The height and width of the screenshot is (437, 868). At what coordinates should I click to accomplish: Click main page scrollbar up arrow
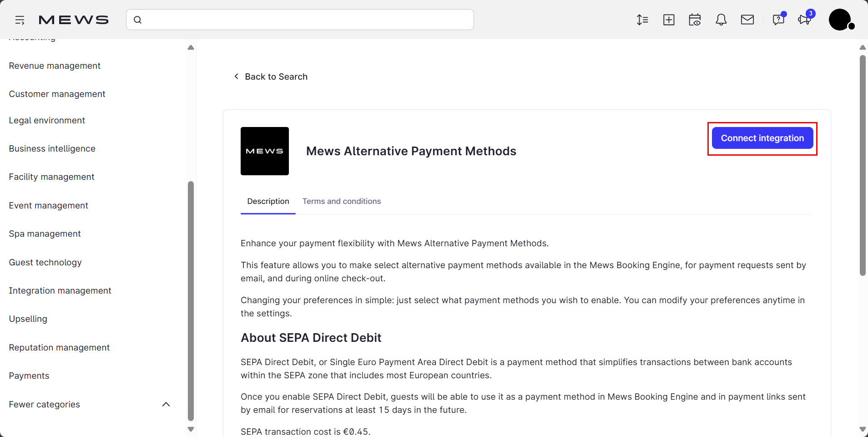[863, 47]
